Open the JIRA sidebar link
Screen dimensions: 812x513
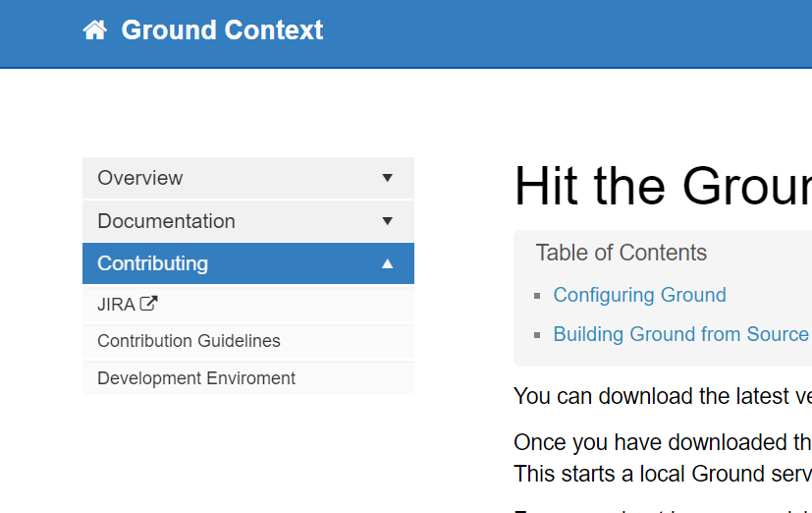tap(248, 305)
